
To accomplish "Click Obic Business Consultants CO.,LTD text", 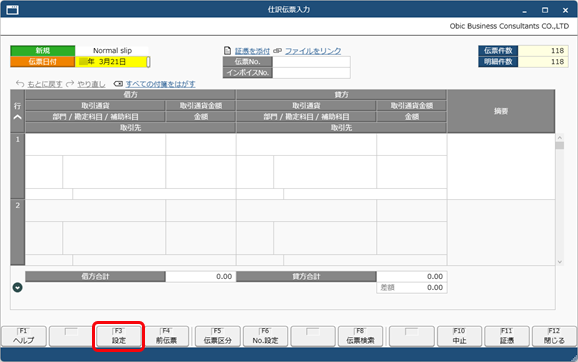I will [x=509, y=26].
